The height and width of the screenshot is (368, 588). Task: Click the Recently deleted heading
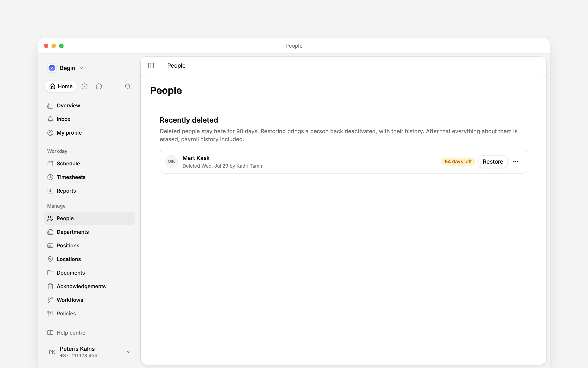click(189, 120)
